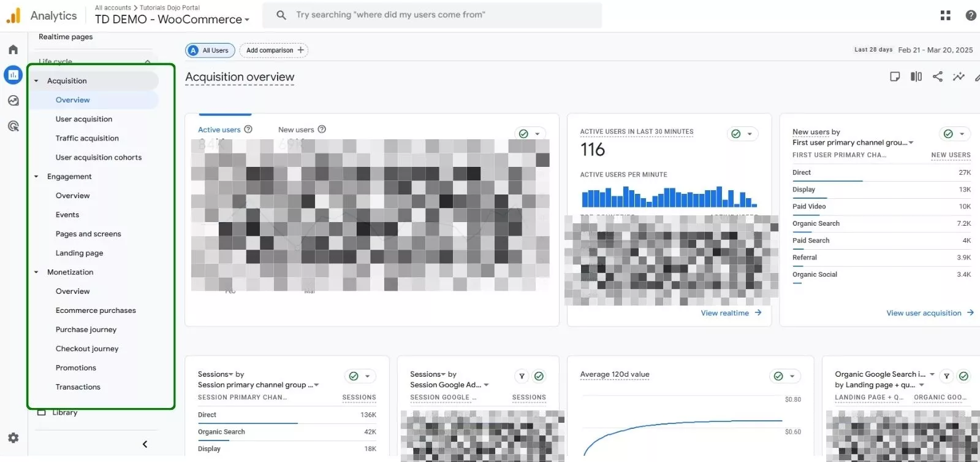Click the View user acquisition link
980x462 pixels.
pyautogui.click(x=924, y=313)
